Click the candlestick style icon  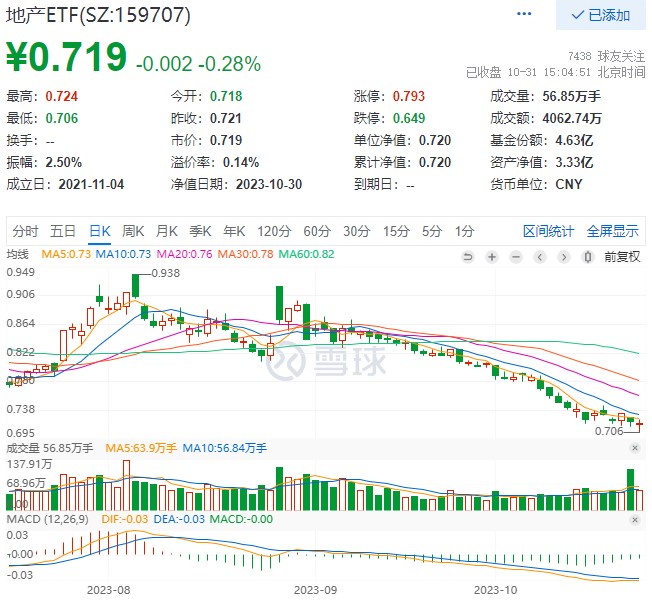click(588, 257)
